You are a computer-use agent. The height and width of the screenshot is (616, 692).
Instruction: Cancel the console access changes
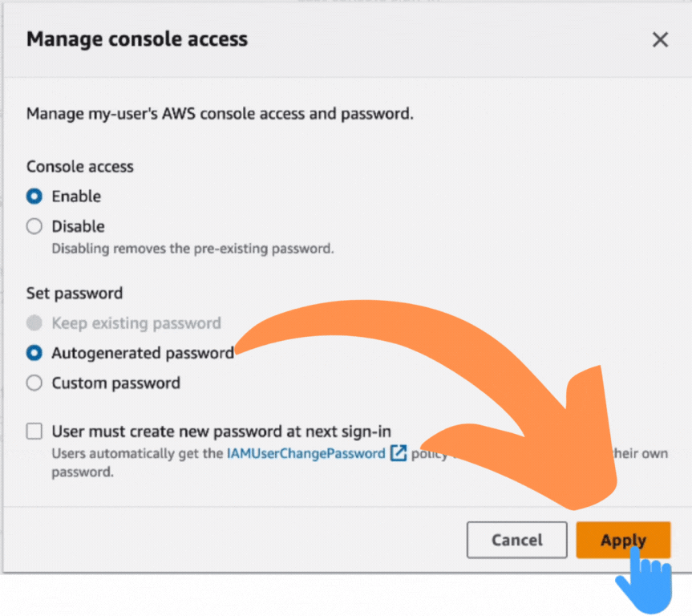516,540
